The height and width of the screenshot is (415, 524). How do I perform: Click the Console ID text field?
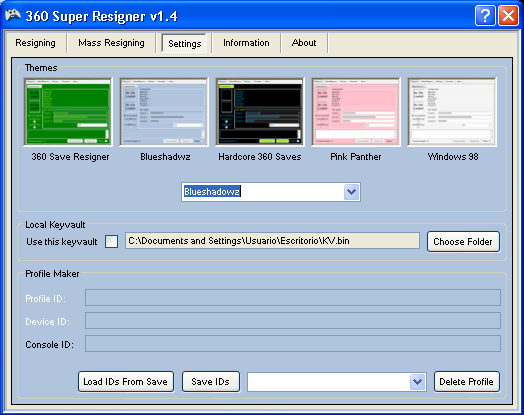tap(293, 343)
